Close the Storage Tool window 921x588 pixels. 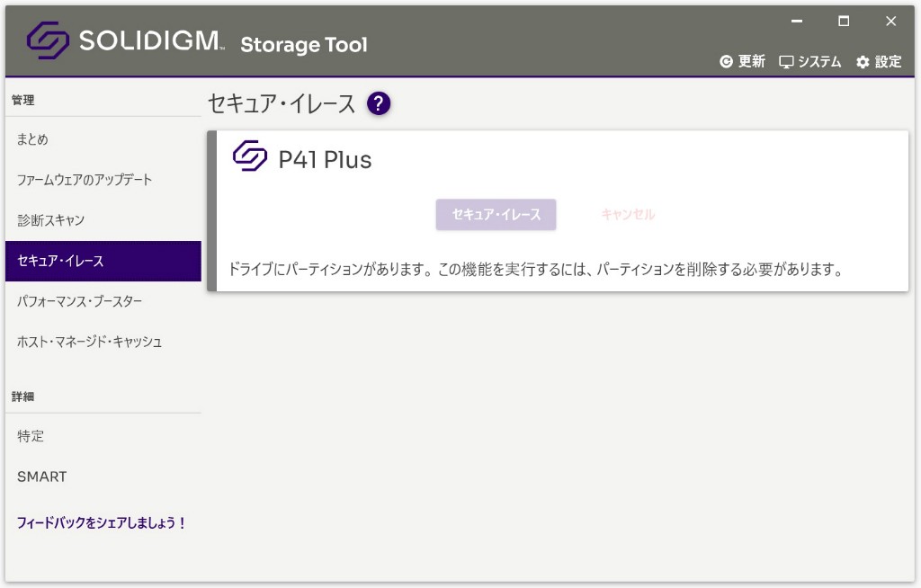coord(890,22)
